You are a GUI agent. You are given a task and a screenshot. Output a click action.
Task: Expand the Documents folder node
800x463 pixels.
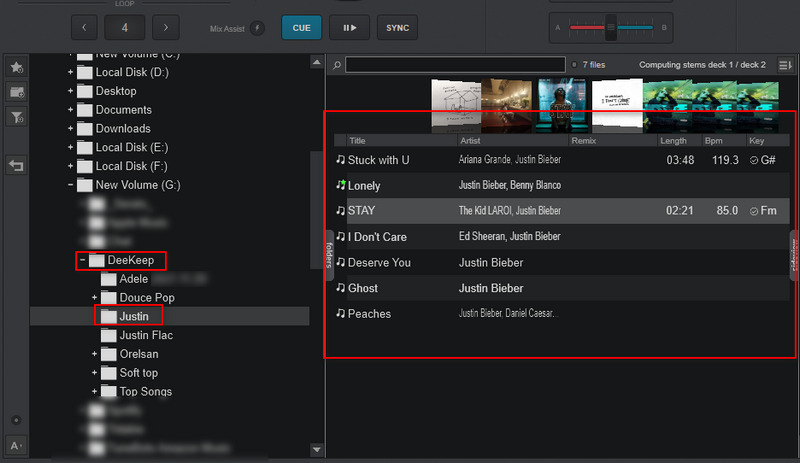click(x=70, y=110)
